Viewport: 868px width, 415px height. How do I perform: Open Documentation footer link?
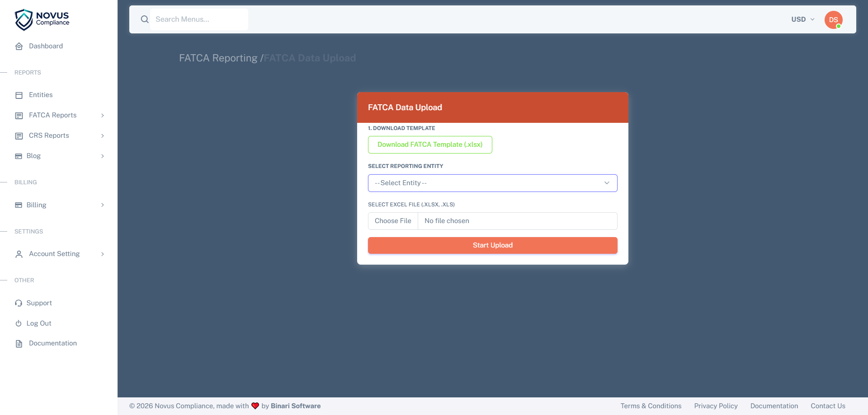(x=774, y=406)
